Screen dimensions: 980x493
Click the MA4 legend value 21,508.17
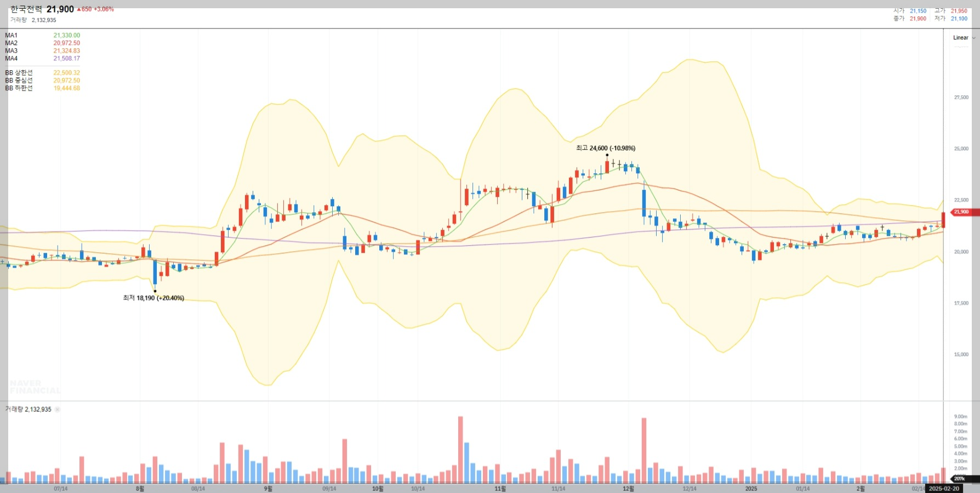pyautogui.click(x=66, y=59)
